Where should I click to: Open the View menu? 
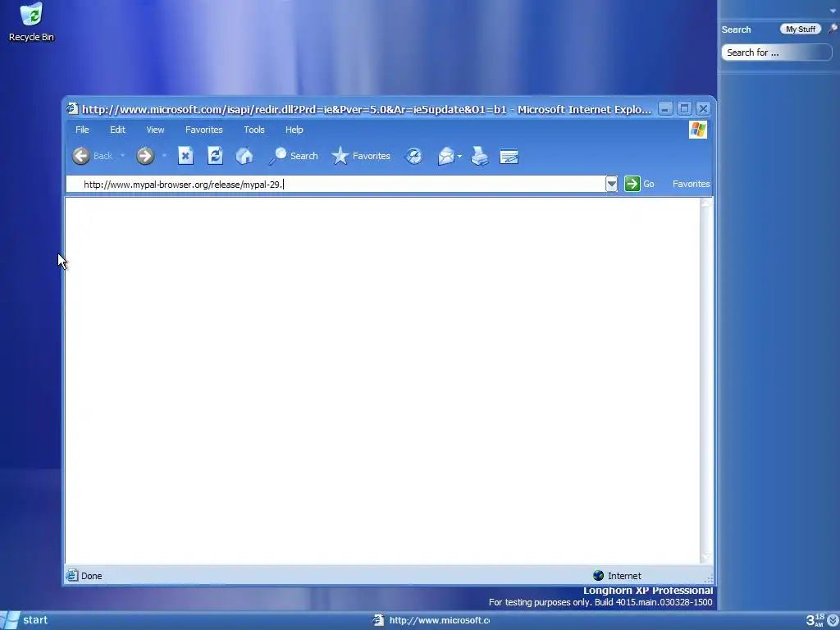click(x=155, y=130)
